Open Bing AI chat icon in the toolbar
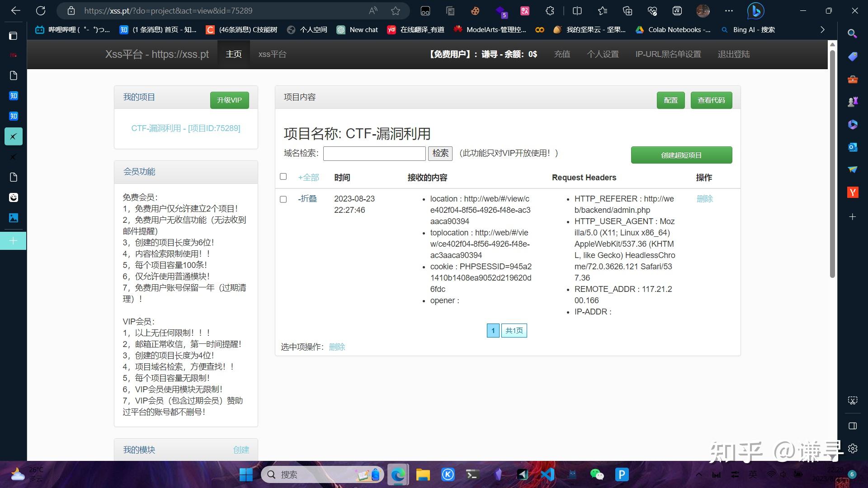The width and height of the screenshot is (868, 488). (755, 10)
